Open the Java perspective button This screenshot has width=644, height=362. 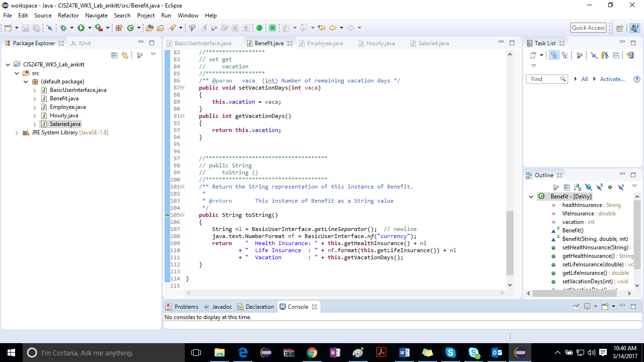tap(635, 28)
